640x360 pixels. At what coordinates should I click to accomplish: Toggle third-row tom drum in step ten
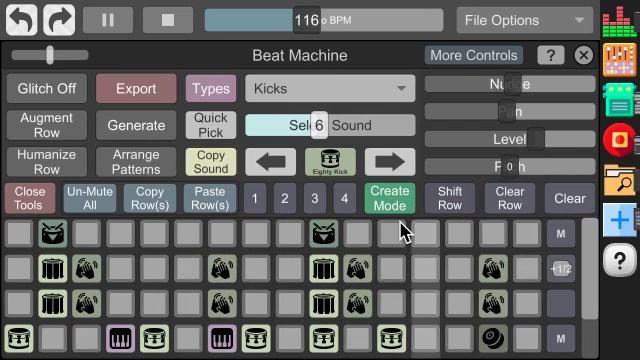coord(324,304)
